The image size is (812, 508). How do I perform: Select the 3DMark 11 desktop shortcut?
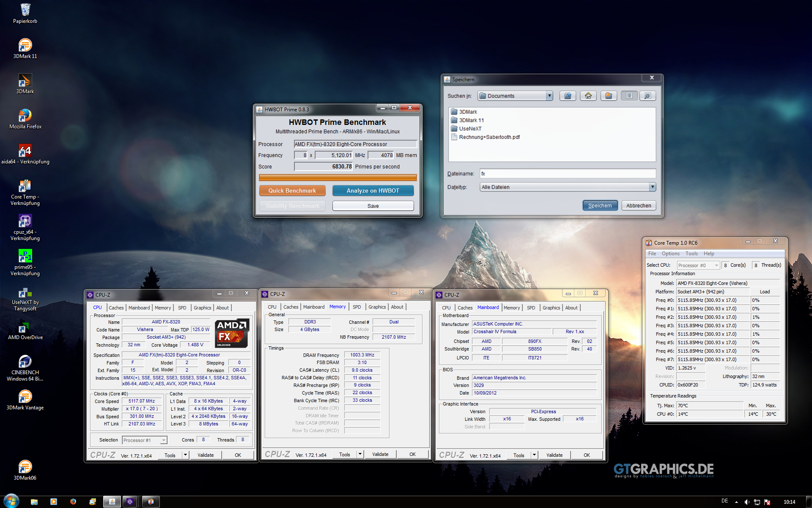point(25,49)
